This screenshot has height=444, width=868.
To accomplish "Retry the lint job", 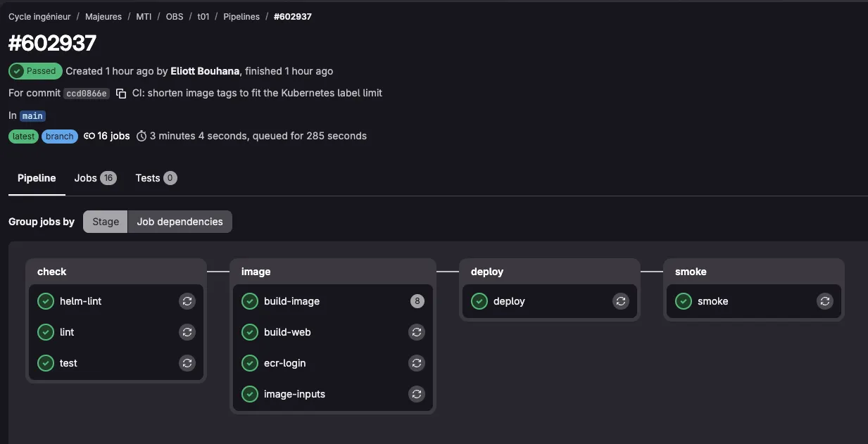I will pos(187,332).
